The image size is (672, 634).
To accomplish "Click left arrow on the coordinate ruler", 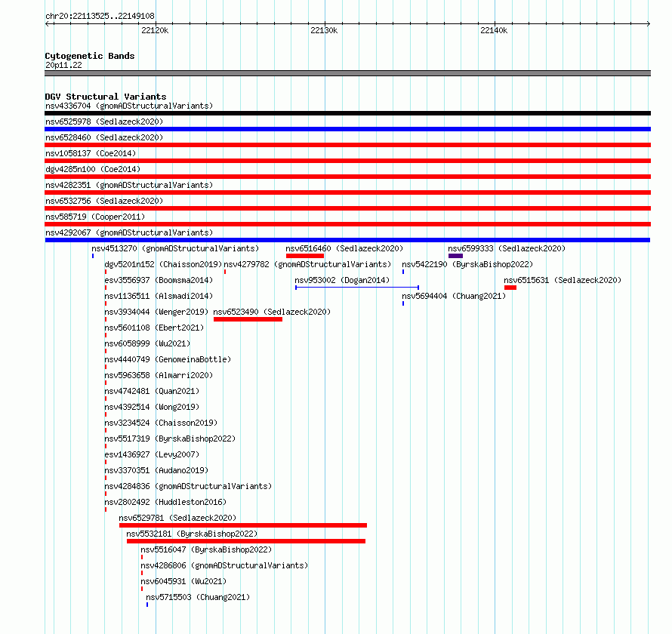I will (48, 24).
